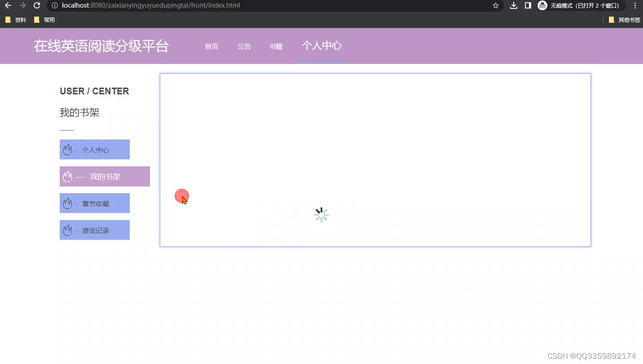Click the USER / CENTER heading
This screenshot has height=364, width=643.
point(94,91)
